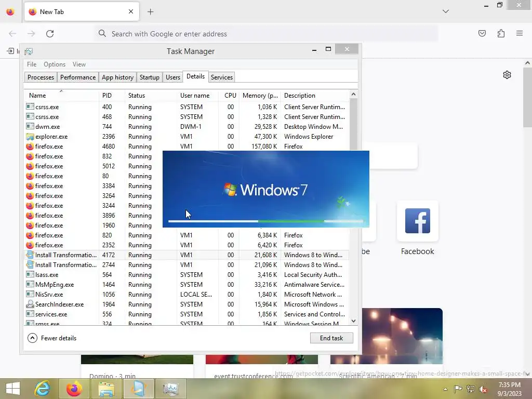This screenshot has width=532, height=399.
Task: Select Install Transformation row with PID 4172
Action: (x=187, y=255)
